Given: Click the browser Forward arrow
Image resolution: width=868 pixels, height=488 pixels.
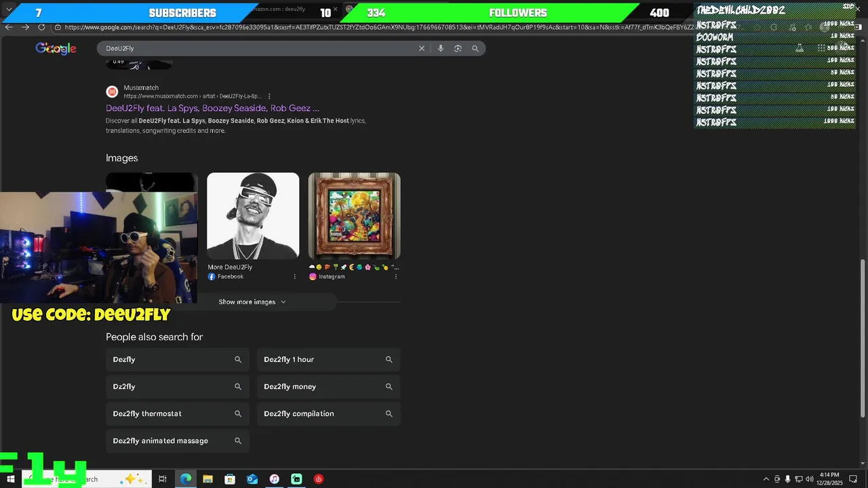Looking at the screenshot, I should (25, 27).
